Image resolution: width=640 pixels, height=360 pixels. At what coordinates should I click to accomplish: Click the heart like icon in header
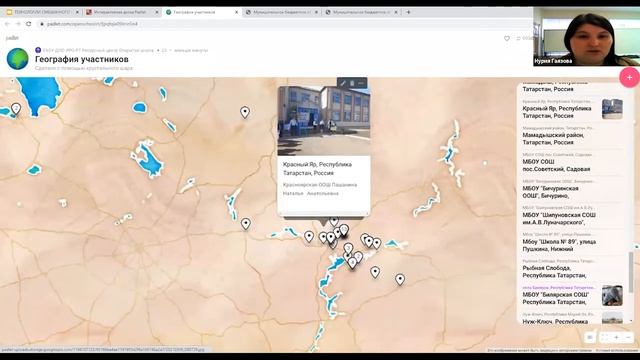[507, 38]
